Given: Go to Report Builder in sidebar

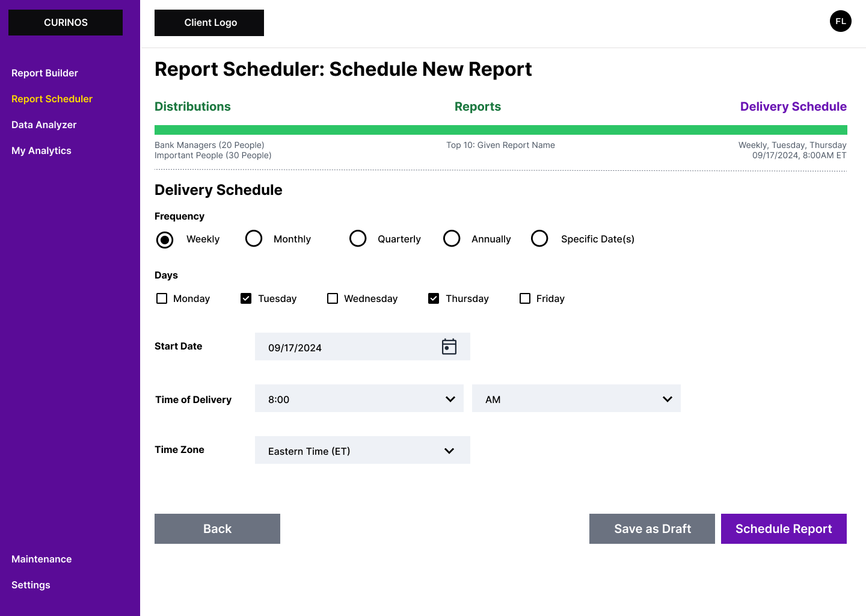Looking at the screenshot, I should (x=45, y=73).
